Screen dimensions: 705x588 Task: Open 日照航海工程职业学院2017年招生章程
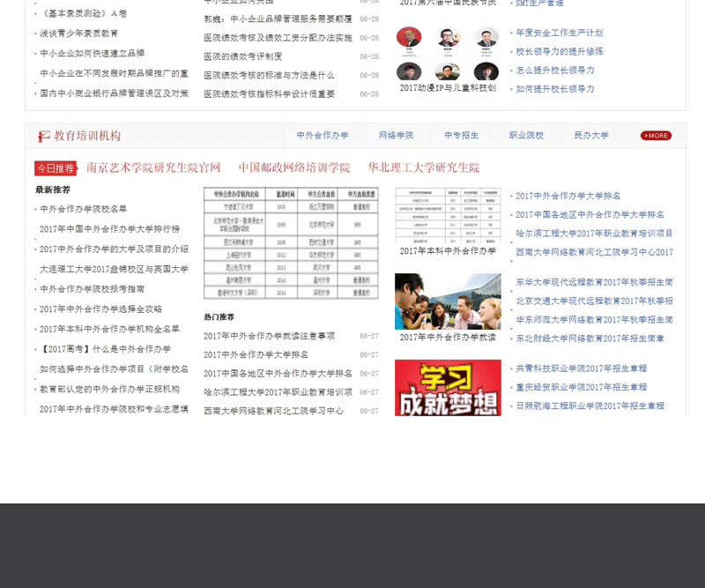(590, 406)
